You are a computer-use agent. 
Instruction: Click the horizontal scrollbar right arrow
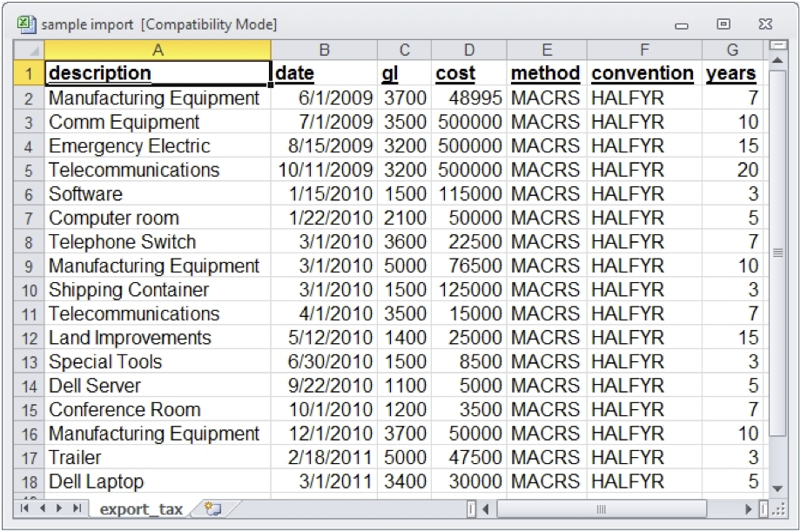(x=749, y=509)
